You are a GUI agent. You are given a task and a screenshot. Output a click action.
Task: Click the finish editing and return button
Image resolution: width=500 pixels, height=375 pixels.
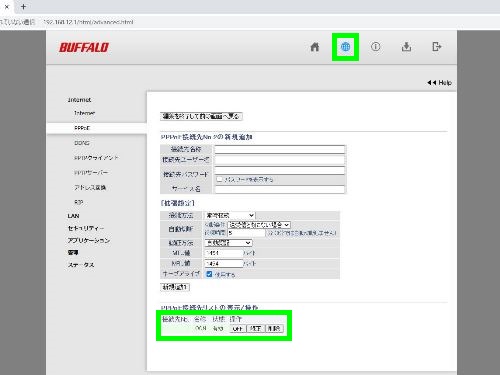pyautogui.click(x=201, y=116)
